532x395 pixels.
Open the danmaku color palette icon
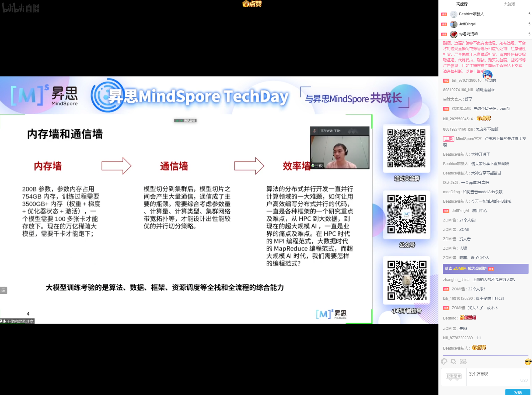pyautogui.click(x=444, y=361)
